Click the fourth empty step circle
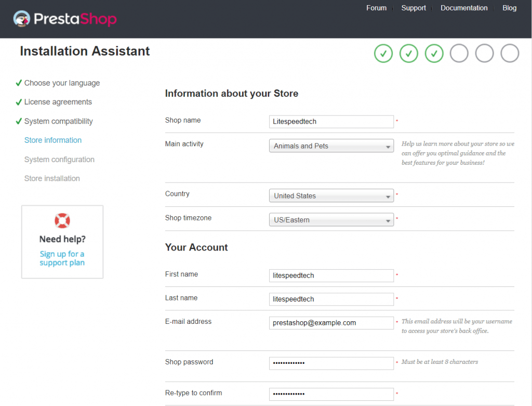This screenshot has height=406, width=532. pyautogui.click(x=459, y=54)
